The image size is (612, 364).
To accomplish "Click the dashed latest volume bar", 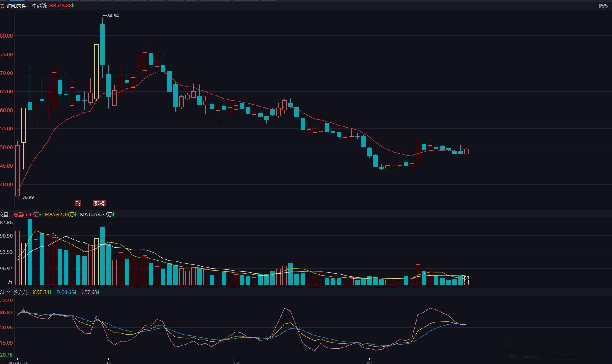I will [x=466, y=280].
